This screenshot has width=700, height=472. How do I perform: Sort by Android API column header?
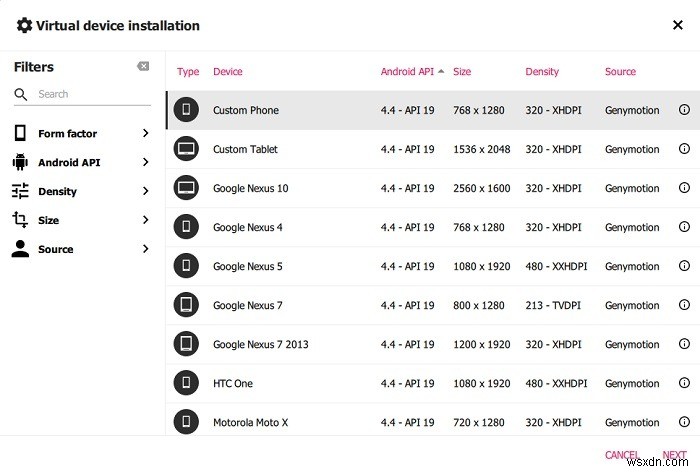[x=407, y=71]
